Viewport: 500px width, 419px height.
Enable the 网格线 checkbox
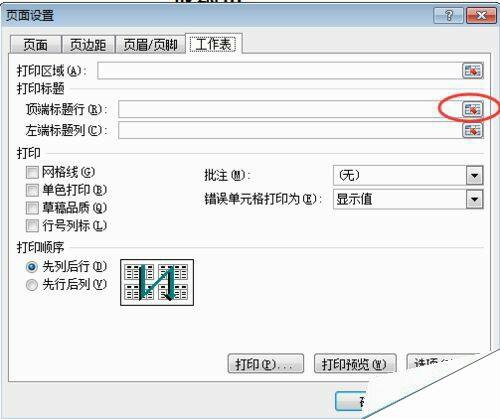click(32, 172)
